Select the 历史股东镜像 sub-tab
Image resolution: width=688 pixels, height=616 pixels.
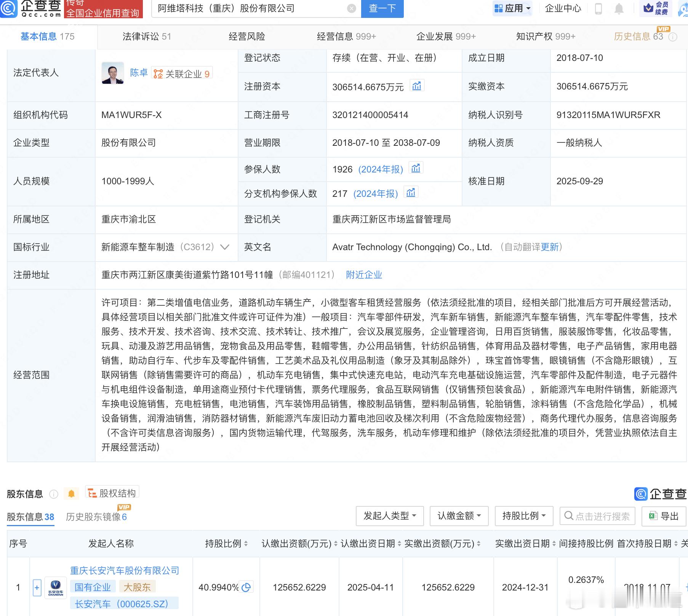point(96,517)
